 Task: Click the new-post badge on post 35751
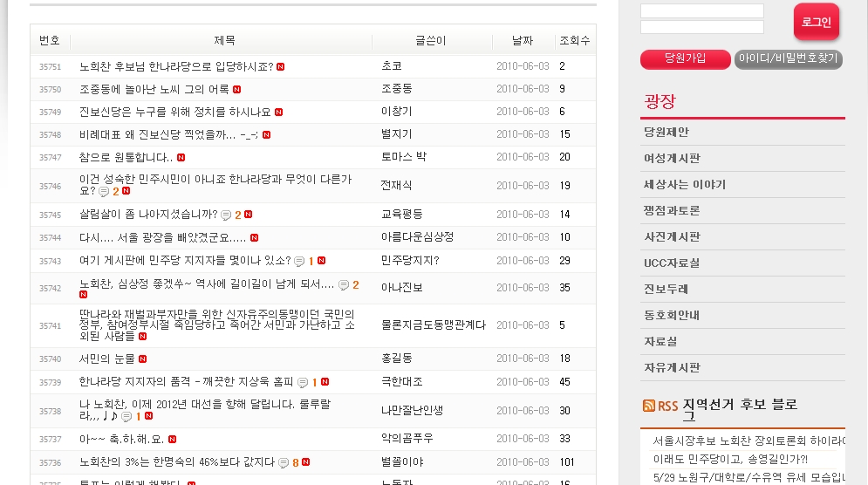pyautogui.click(x=281, y=67)
